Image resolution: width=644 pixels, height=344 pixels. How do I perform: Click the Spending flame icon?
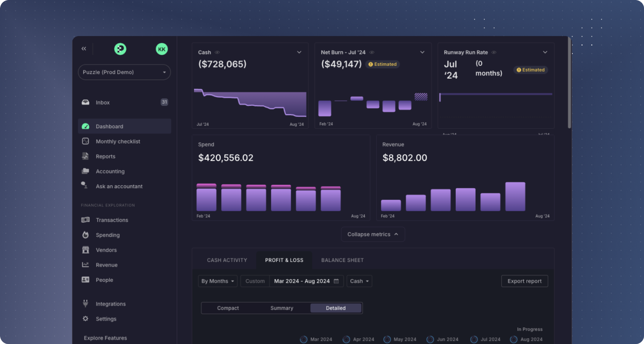tap(86, 235)
